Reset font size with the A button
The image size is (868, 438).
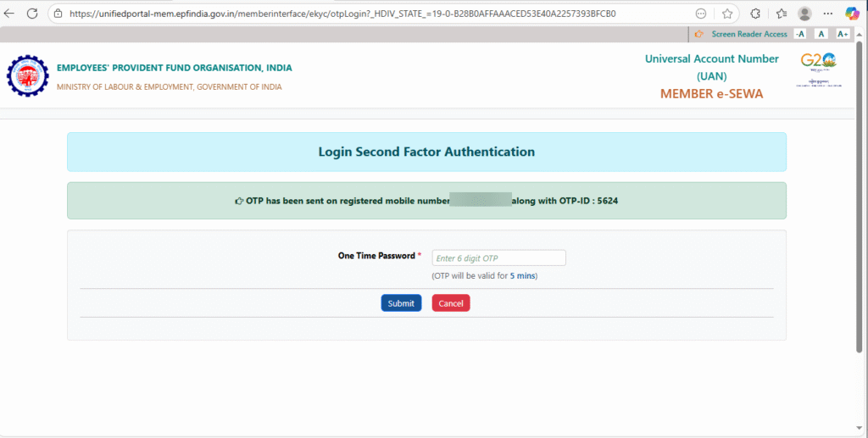pyautogui.click(x=821, y=34)
